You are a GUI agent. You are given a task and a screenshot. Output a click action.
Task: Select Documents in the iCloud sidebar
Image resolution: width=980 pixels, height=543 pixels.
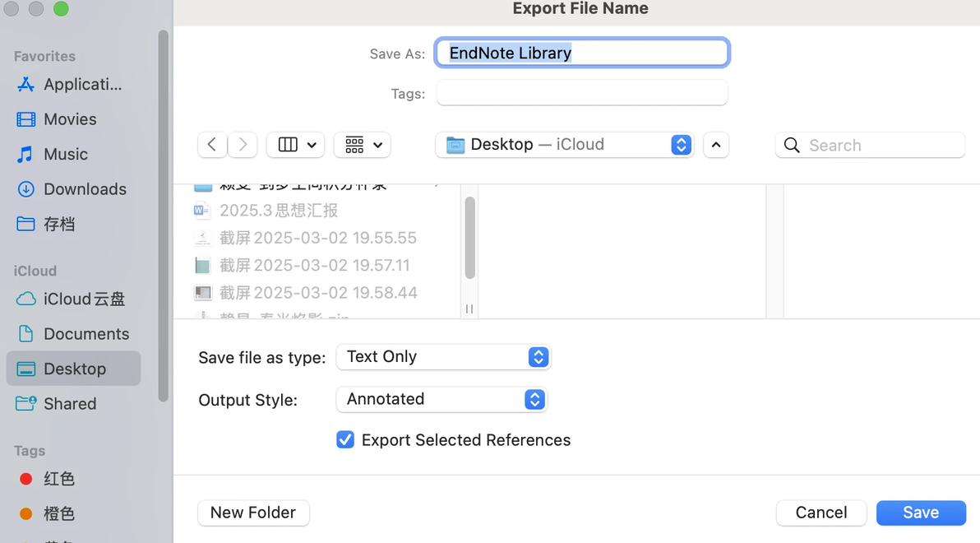(86, 334)
